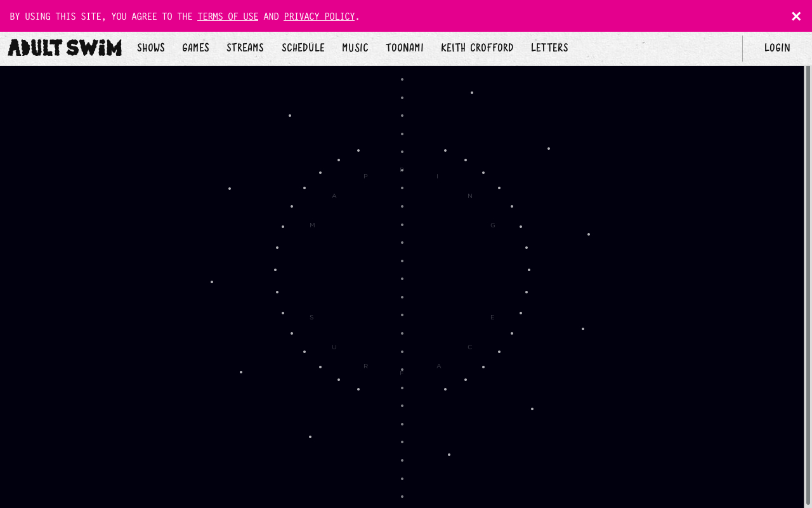Click the letter S in the circle
This screenshot has width=812, height=508.
pyautogui.click(x=311, y=317)
